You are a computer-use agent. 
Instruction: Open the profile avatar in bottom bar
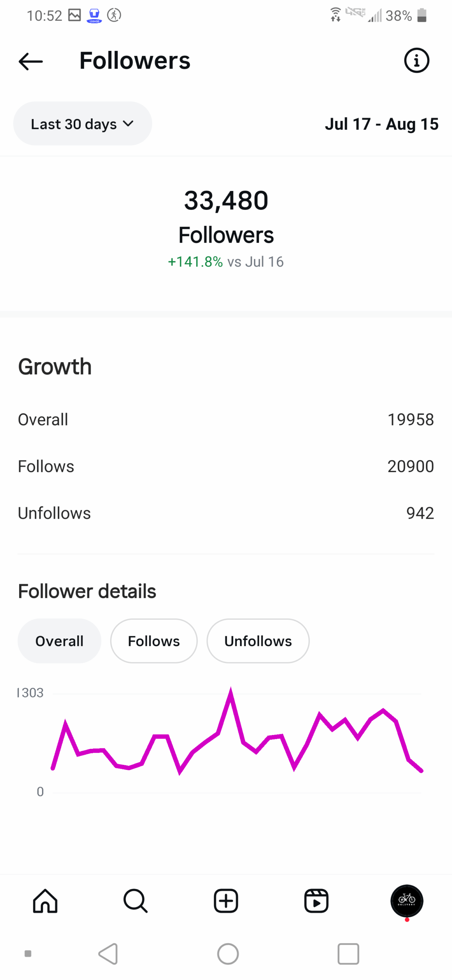tap(406, 900)
